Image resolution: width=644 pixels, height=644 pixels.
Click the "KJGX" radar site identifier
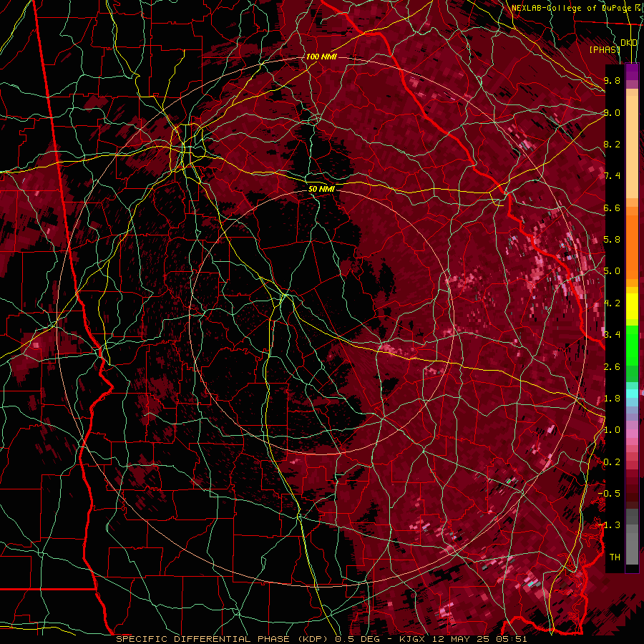(x=413, y=639)
